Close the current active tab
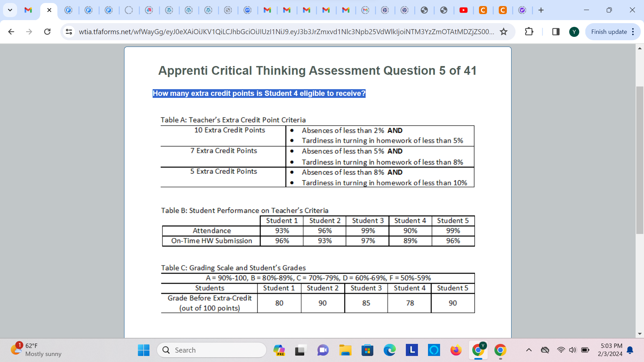The width and height of the screenshot is (644, 362). click(x=49, y=10)
